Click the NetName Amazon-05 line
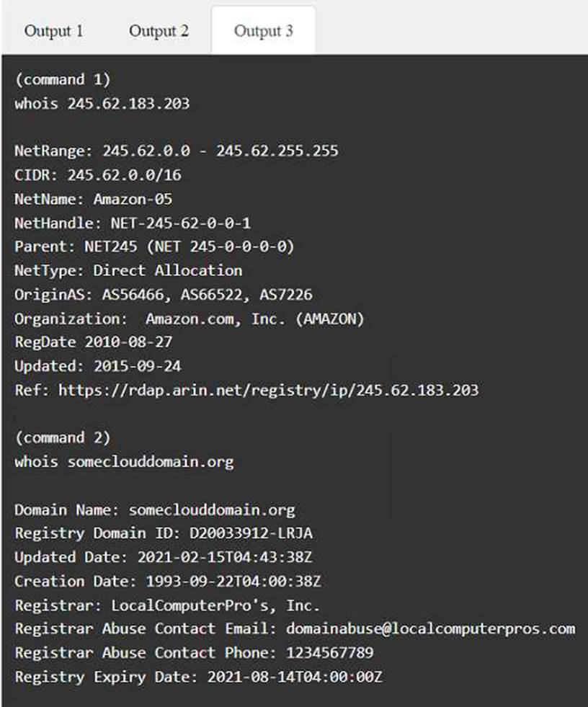Viewport: 588px width, 707px height. click(94, 199)
